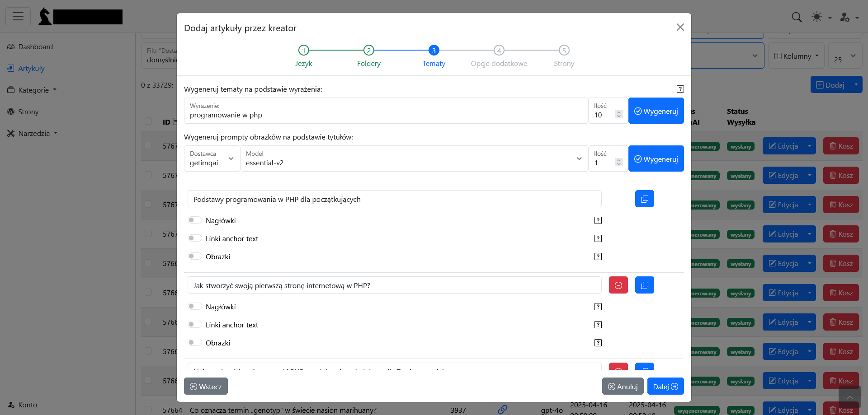Tick the checkbox of article row 57664
Viewport: 868px width, 415px height.
tap(148, 410)
